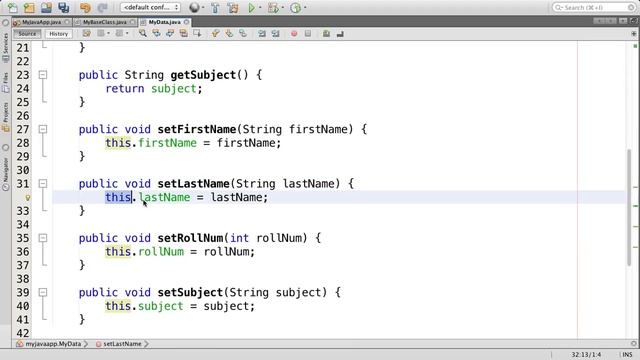
Task: Collapse the setLastName method fold
Action: 43,184
